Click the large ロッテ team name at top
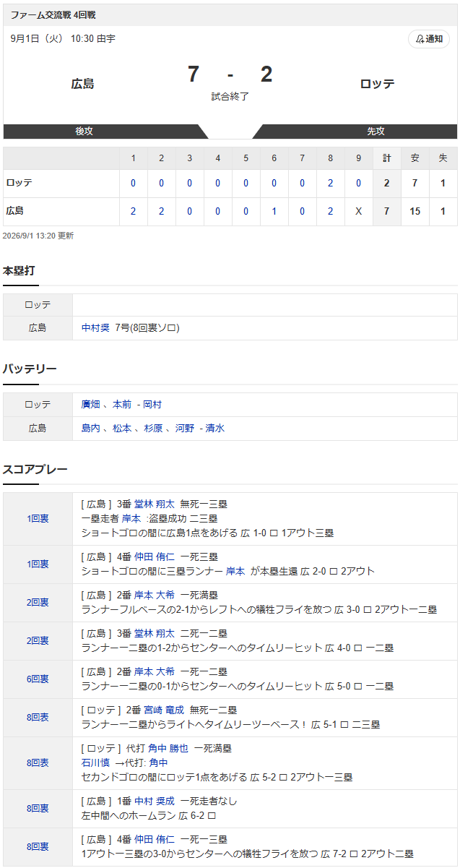 tap(377, 84)
